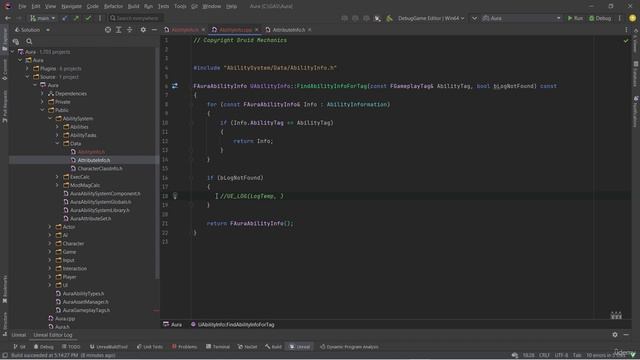Collapse the Source folder node
This screenshot has height=360, width=640.
coord(28,77)
